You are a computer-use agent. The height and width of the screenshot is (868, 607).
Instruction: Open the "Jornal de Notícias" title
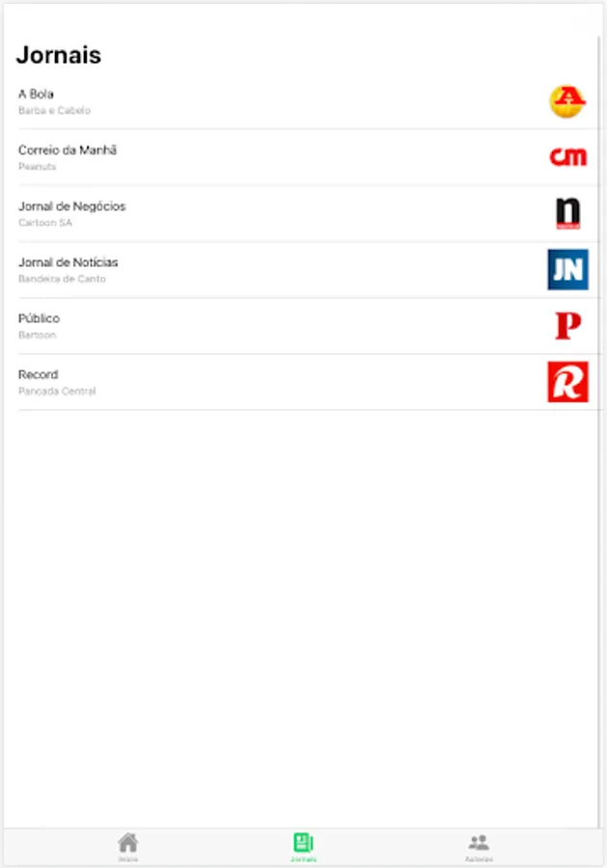(69, 262)
